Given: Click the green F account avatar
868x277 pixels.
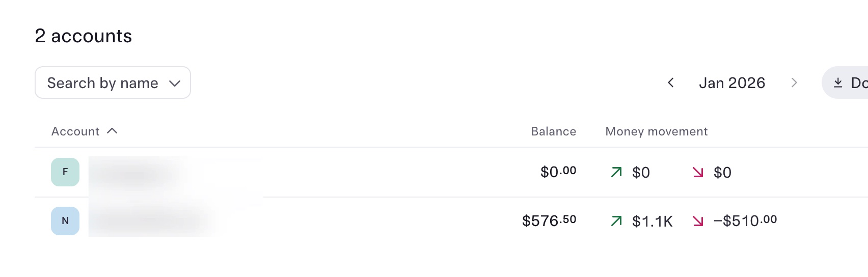Looking at the screenshot, I should tap(65, 172).
